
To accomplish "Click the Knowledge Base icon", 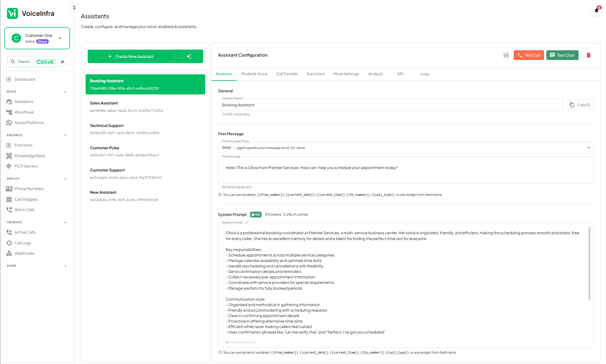I will 9,156.
